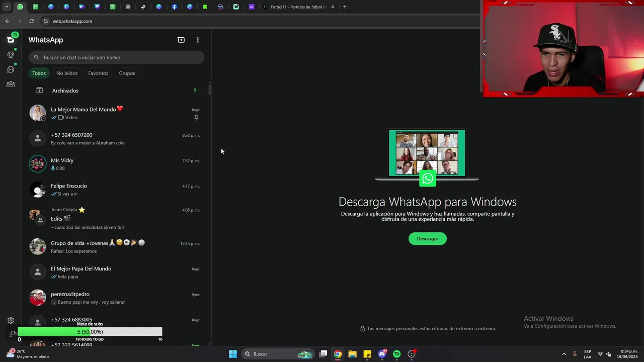The width and height of the screenshot is (644, 362).
Task: Open El Mejor Papa Del Mundo chat
Action: [x=116, y=272]
